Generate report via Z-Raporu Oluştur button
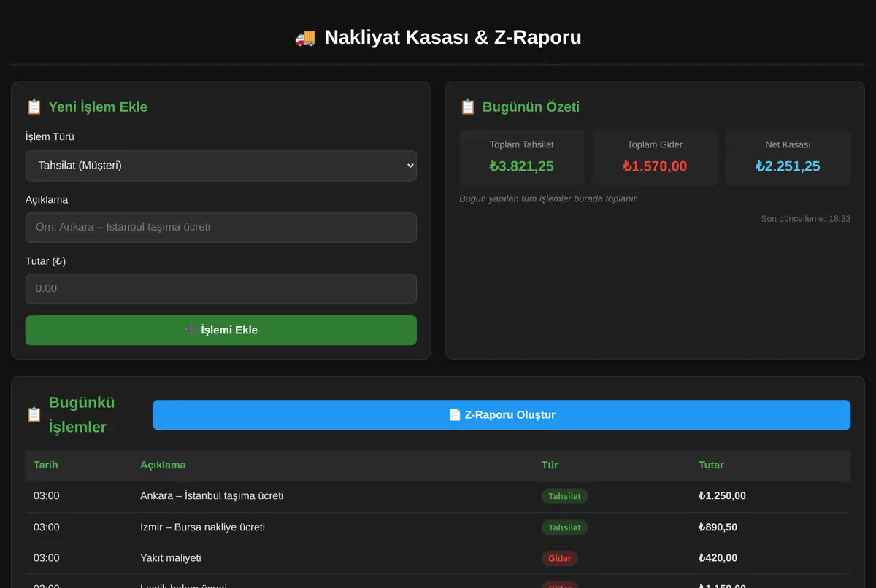The image size is (876, 588). 502,415
